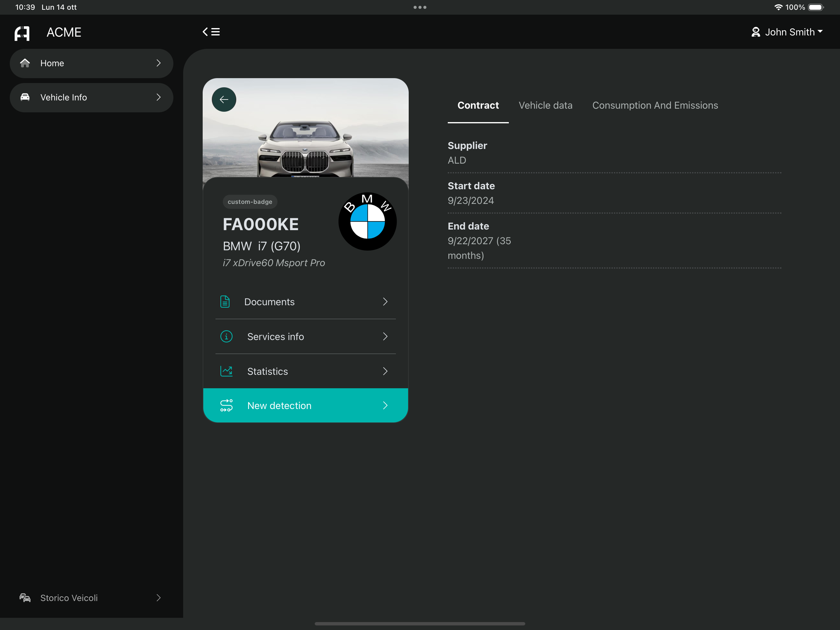840x630 pixels.
Task: Click the BMW i7 car photo
Action: click(306, 128)
